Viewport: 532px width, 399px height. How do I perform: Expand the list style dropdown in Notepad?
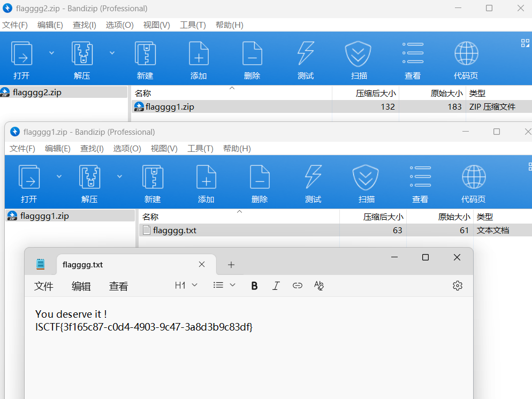pos(224,286)
